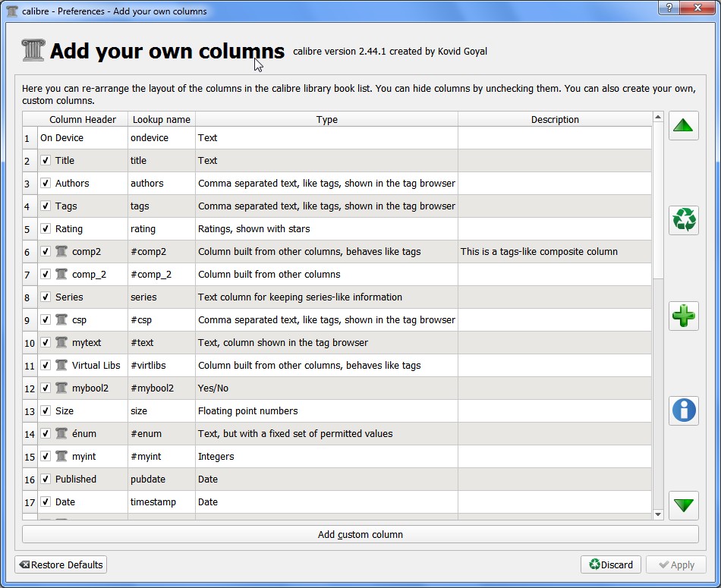Click the green plus icon to add column
The image size is (721, 588).
tap(684, 316)
